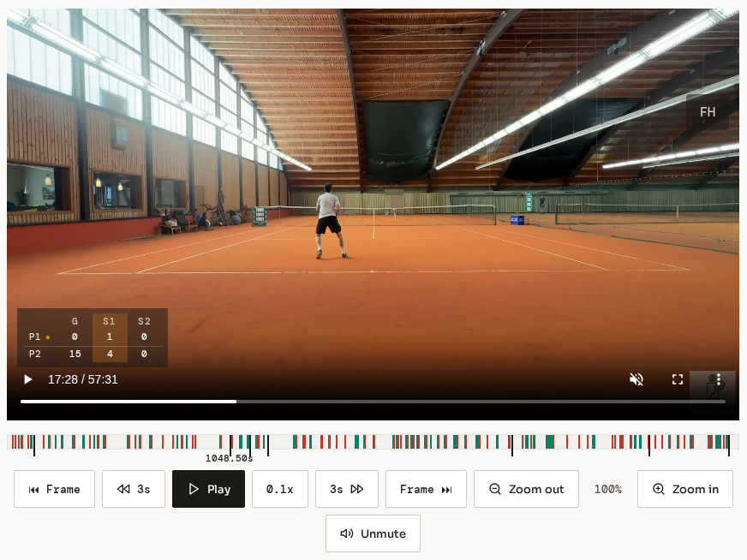Rewind 3s with the back button

pyautogui.click(x=134, y=489)
